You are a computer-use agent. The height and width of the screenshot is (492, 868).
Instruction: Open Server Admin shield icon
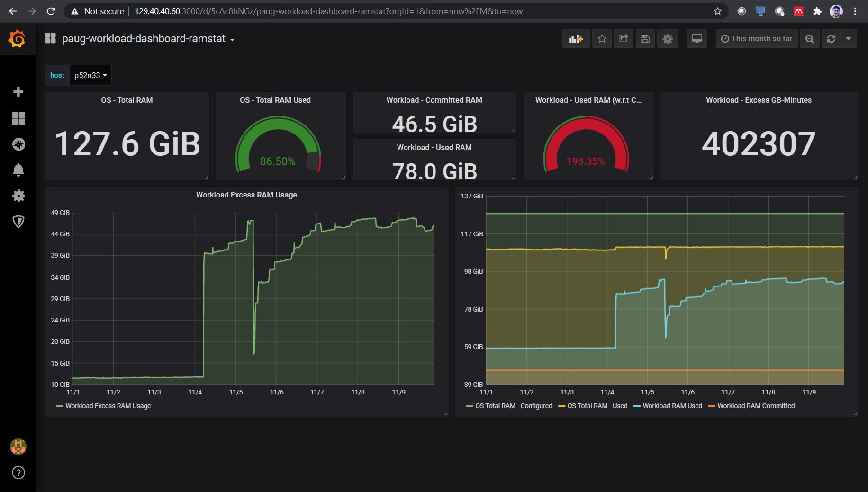point(18,221)
